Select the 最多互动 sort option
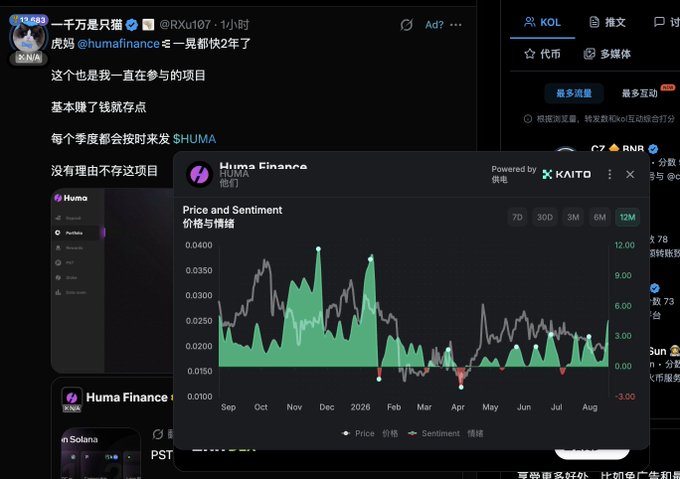The height and width of the screenshot is (479, 680). pos(640,93)
